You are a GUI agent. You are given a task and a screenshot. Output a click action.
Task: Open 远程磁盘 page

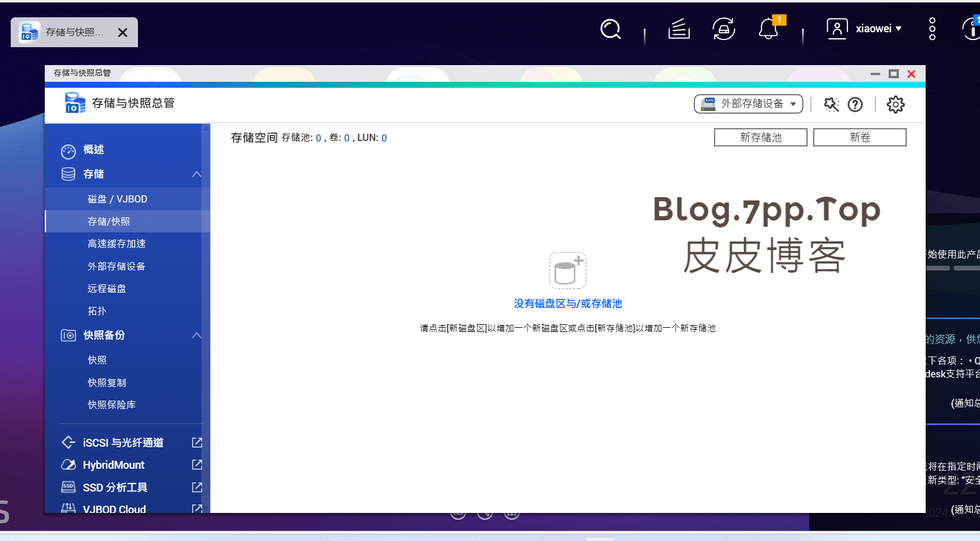(107, 288)
